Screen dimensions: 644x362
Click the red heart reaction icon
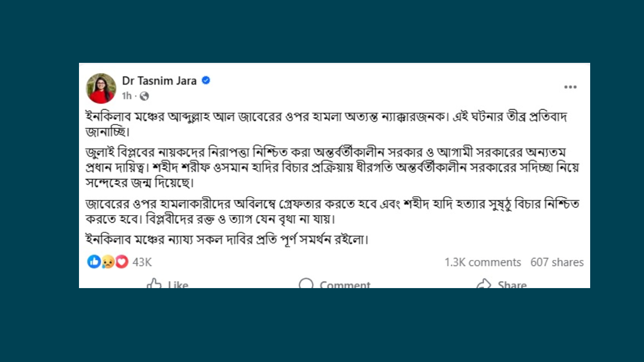(x=122, y=261)
